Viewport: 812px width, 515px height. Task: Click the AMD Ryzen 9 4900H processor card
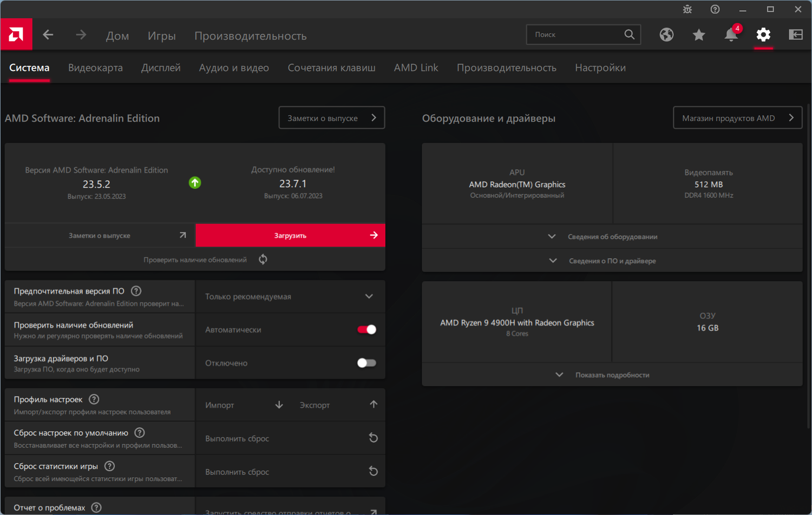517,322
